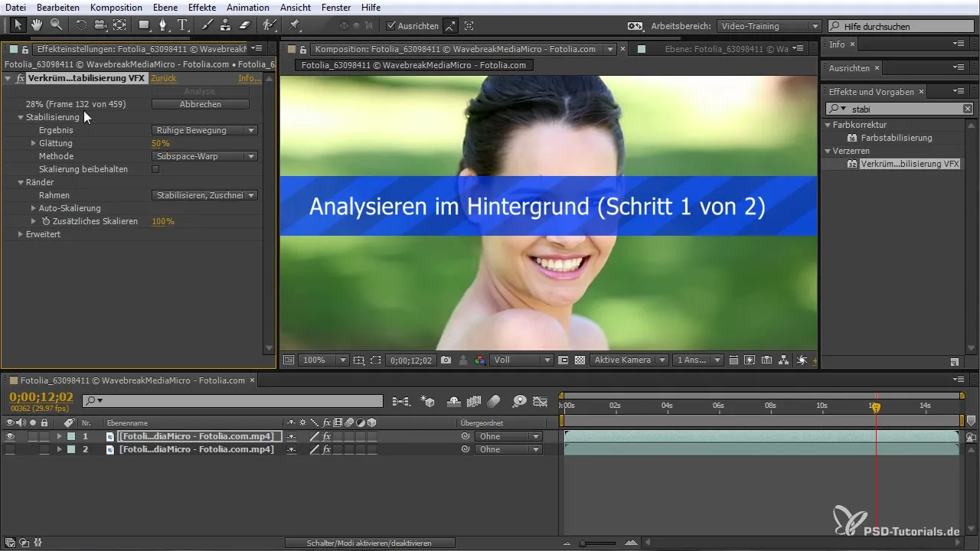Click the timeline icon in viewer bar
The height and width of the screenshot is (551, 980).
pyautogui.click(x=767, y=360)
